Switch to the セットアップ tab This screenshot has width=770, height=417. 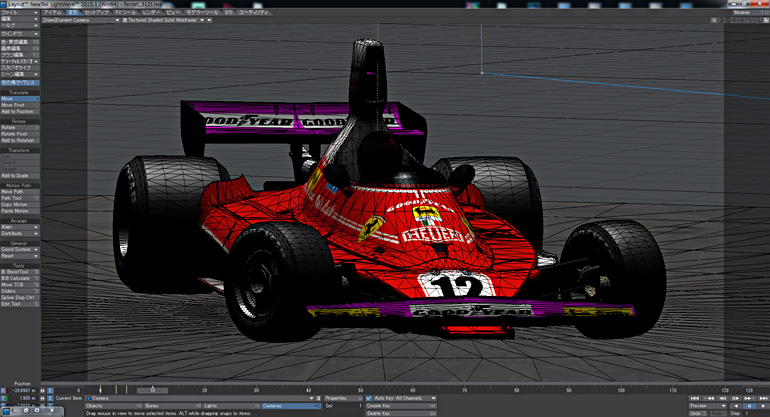pyautogui.click(x=97, y=12)
